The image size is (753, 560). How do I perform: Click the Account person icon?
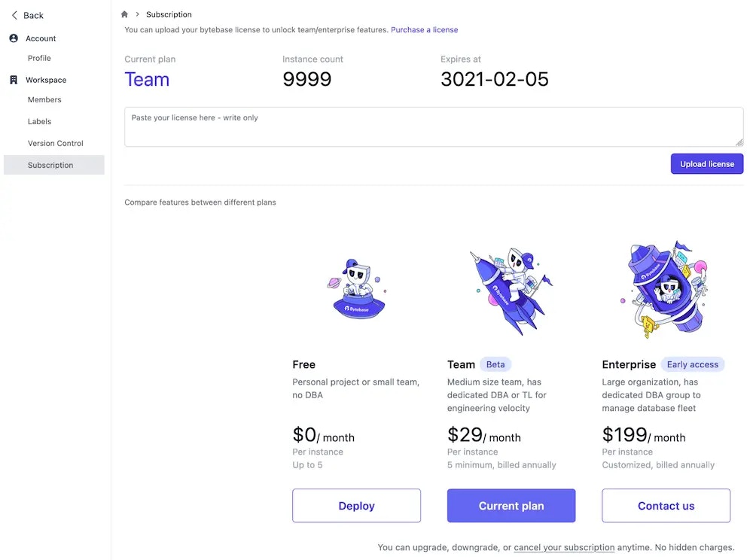click(x=14, y=38)
